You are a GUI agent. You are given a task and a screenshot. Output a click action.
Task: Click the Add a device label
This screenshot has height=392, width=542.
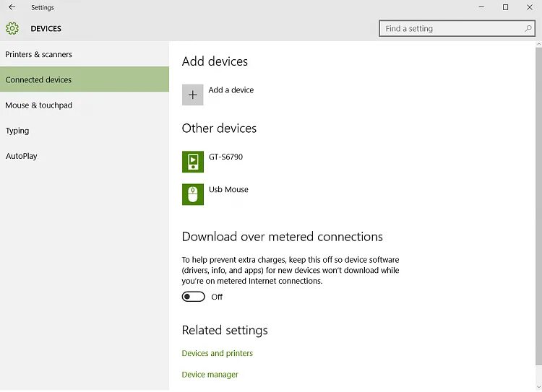[x=231, y=90]
